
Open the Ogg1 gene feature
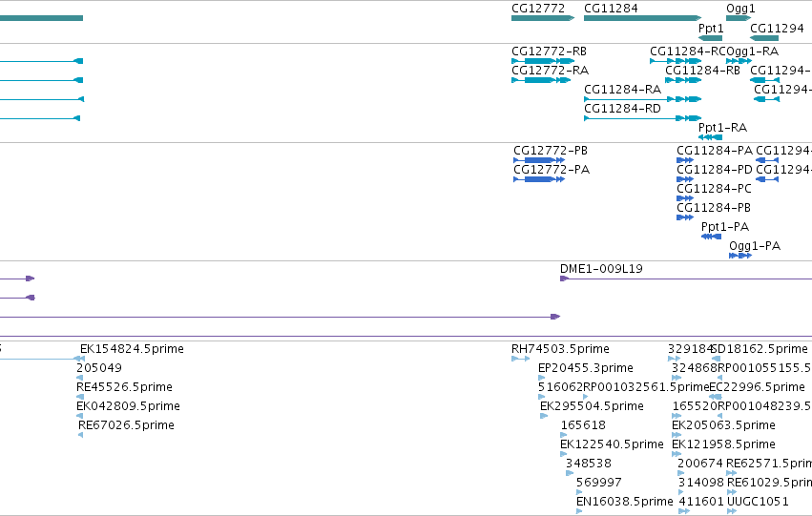739,18
